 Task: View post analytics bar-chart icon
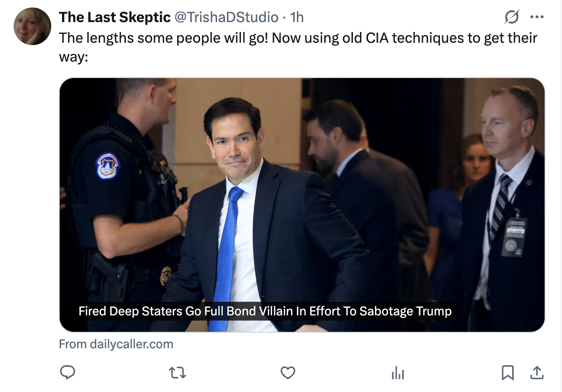398,374
